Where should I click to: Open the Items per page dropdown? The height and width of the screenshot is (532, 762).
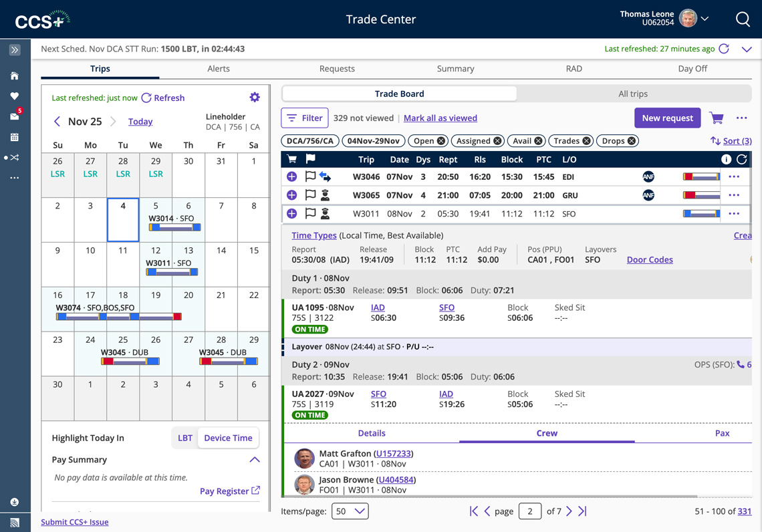[x=350, y=511]
